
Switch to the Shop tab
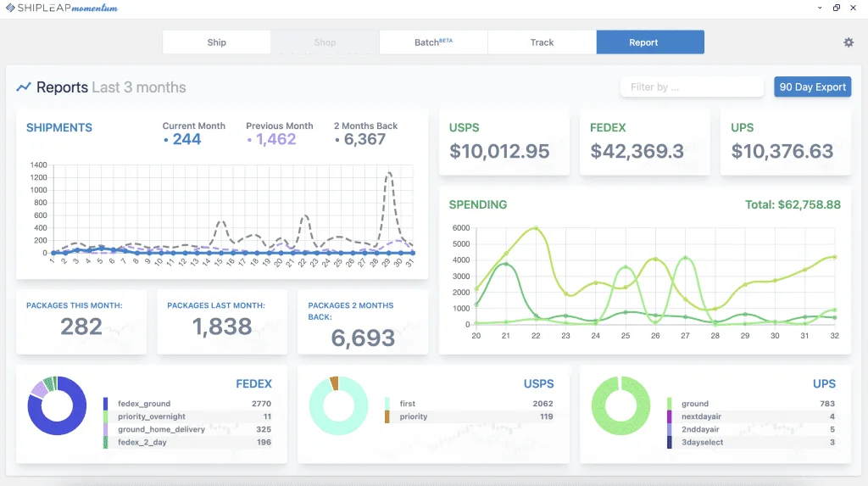[325, 42]
